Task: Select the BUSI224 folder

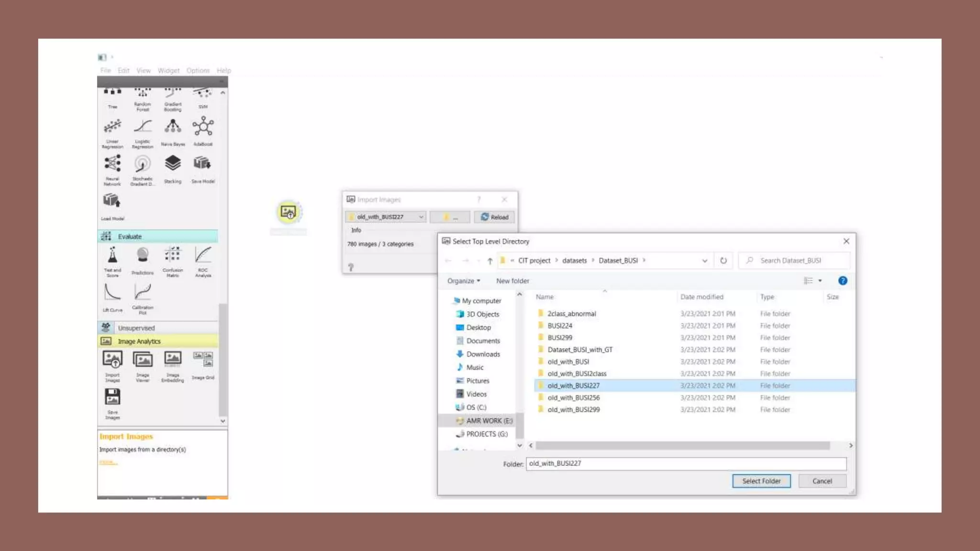Action: [x=559, y=326]
